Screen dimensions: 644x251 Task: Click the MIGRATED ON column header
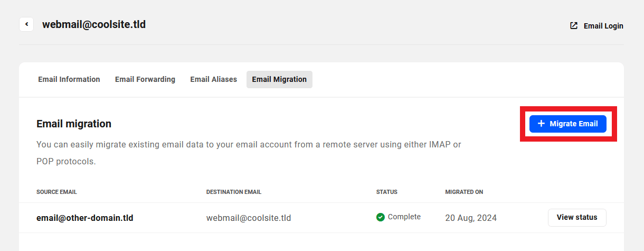click(464, 192)
